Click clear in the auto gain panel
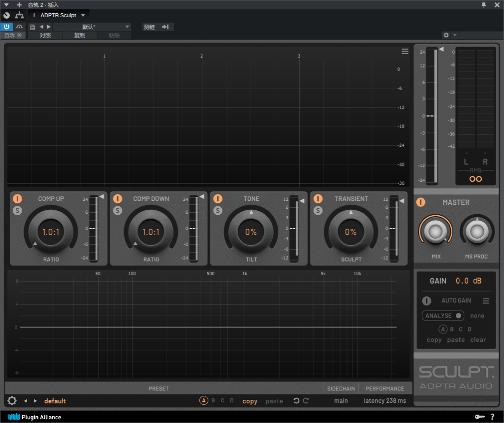The width and height of the screenshot is (504, 423). pyautogui.click(x=478, y=340)
